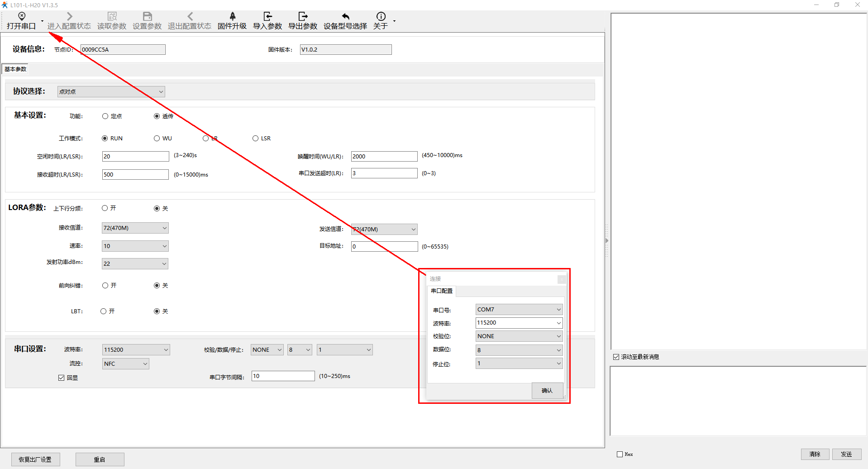
Task: Click the panel splitter collapse arrow
Action: tap(607, 240)
